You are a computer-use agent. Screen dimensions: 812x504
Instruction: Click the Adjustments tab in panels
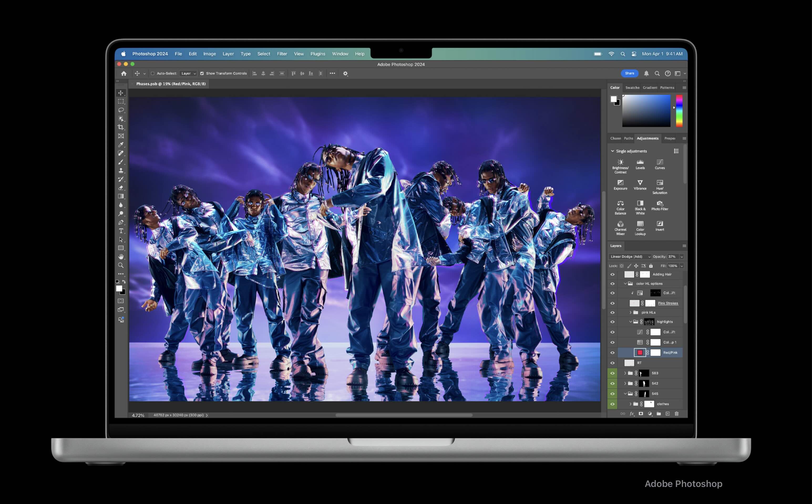pyautogui.click(x=647, y=138)
